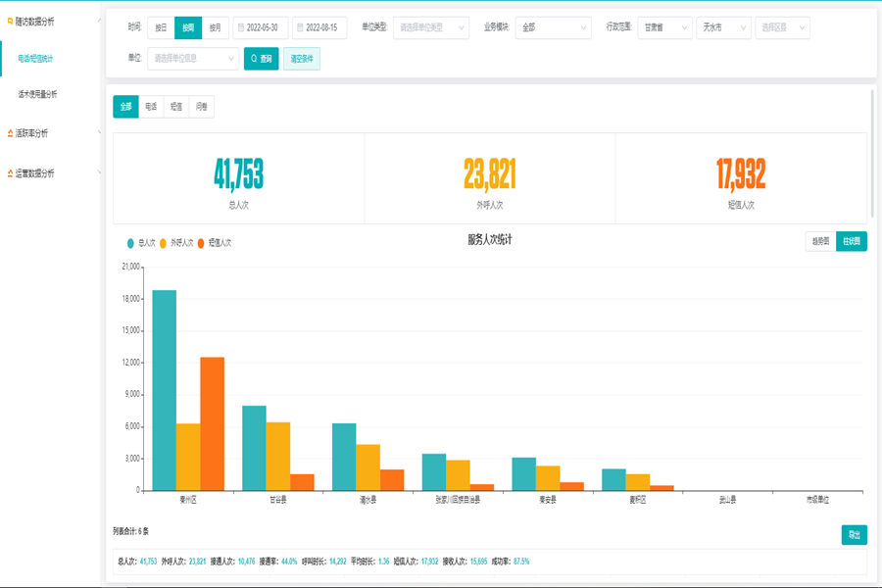Switch to the 电话 tab
Screen dimensions: 882x588
tap(151, 107)
